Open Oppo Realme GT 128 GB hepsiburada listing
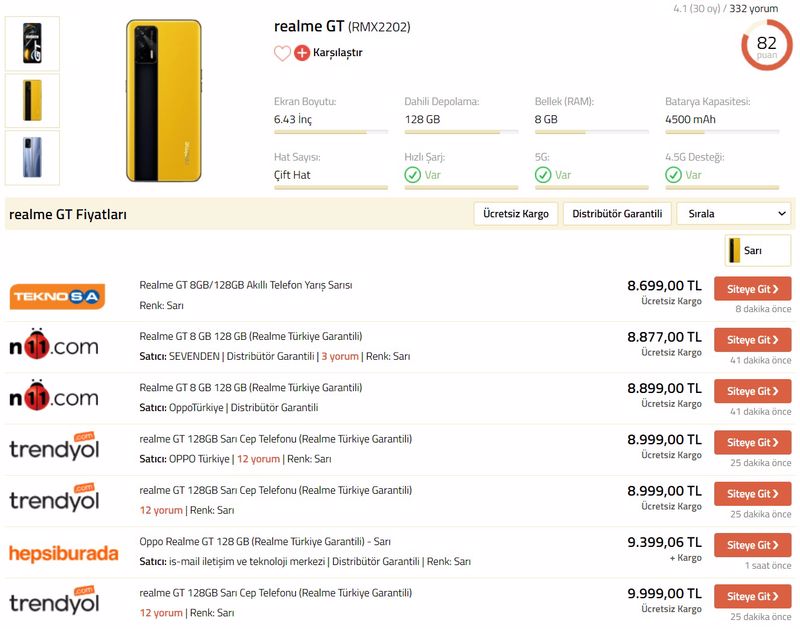Viewport: 800px width, 629px height. [265, 541]
